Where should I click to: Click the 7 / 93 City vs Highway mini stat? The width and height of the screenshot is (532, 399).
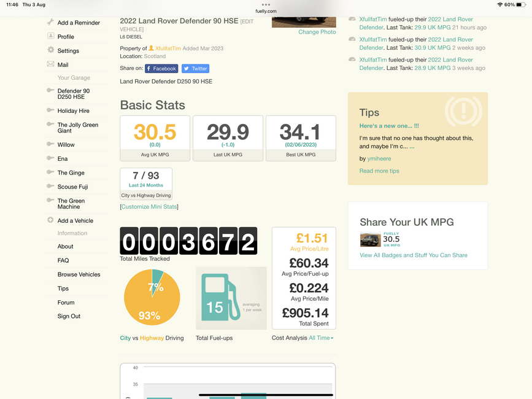tap(146, 184)
